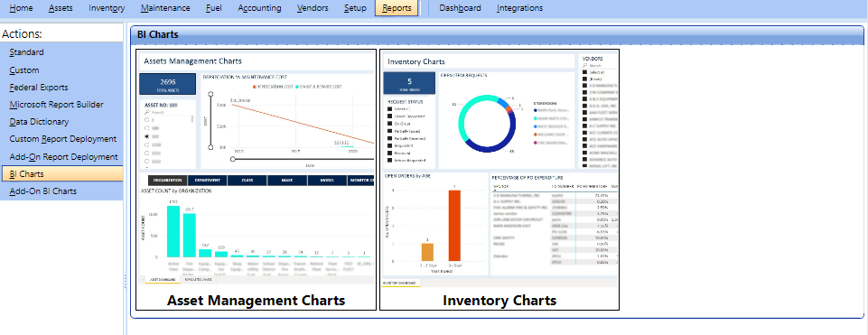Viewport: 868px width, 335px height.
Task: Go to the Dashboard menu item
Action: [460, 8]
